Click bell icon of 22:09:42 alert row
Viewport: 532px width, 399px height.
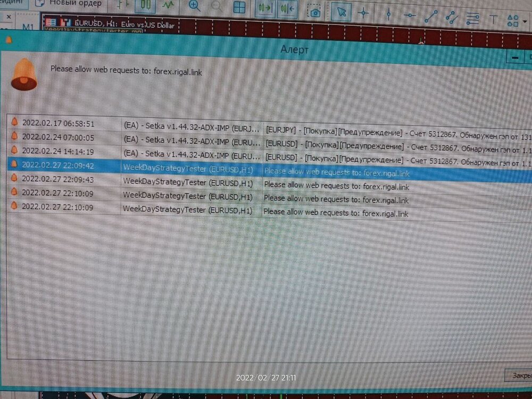coord(14,164)
